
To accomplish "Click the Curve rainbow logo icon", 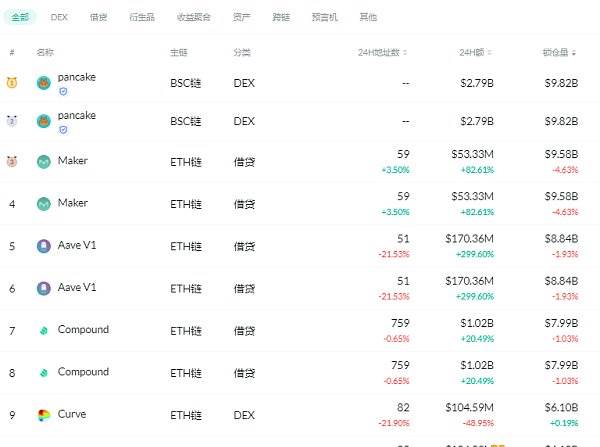I will pos(44,415).
